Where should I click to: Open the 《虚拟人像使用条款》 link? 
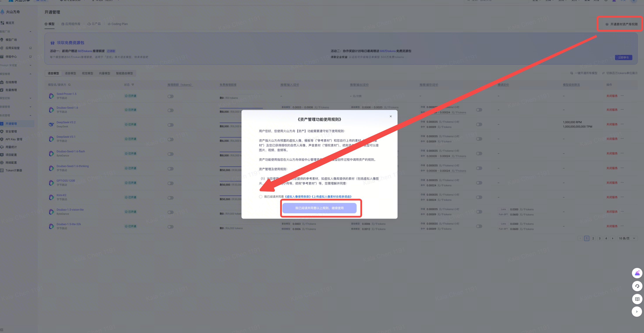298,197
